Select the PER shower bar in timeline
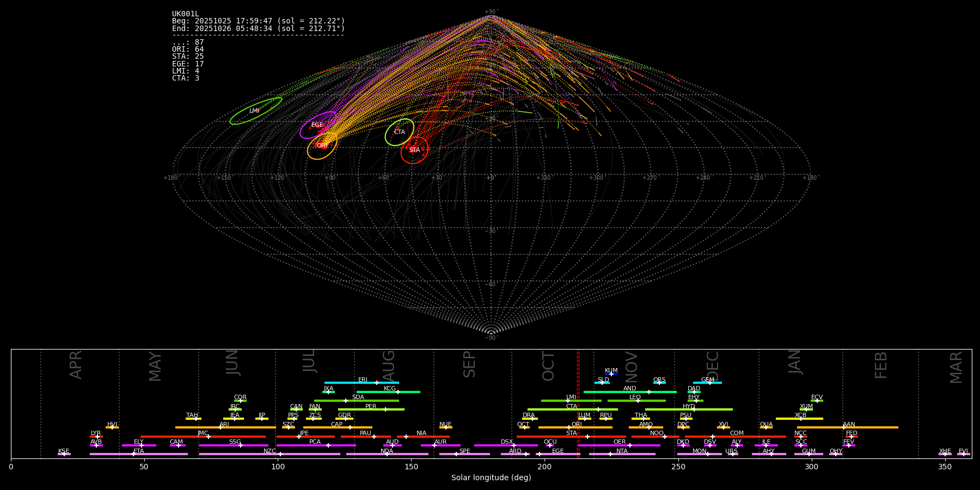This screenshot has width=980, height=490. click(x=371, y=409)
